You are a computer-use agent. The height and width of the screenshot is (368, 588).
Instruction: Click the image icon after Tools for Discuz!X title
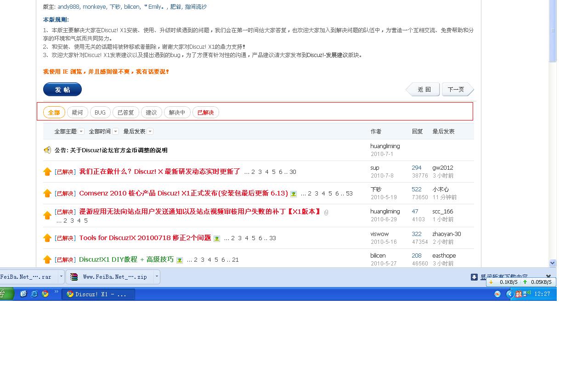pos(217,238)
